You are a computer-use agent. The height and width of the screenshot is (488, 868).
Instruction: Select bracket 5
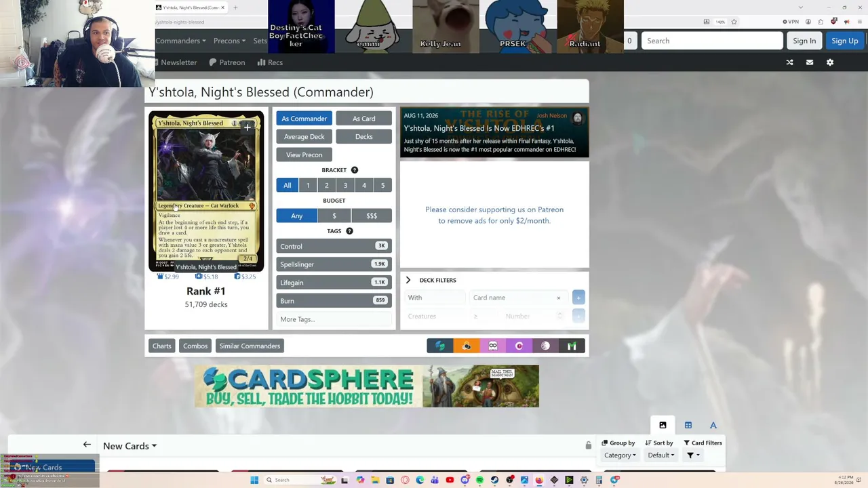(382, 185)
